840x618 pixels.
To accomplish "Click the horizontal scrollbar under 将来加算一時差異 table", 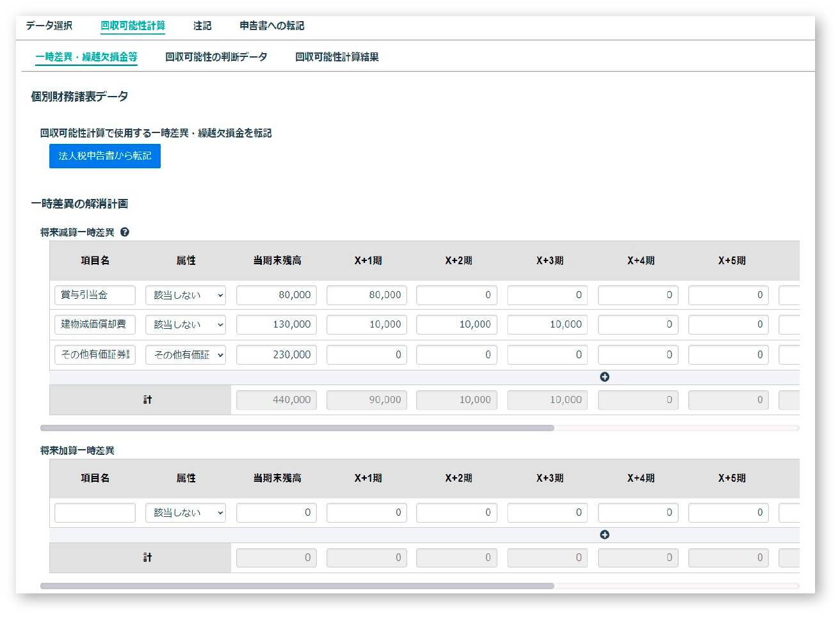I will point(298,585).
